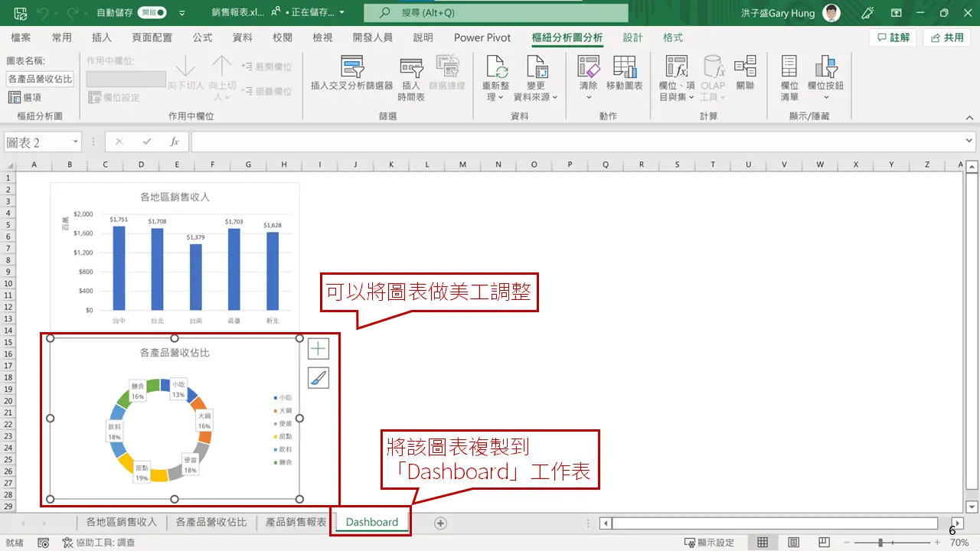Screen dimensions: 980x551
Task: Expand the formula bar
Action: click(970, 142)
